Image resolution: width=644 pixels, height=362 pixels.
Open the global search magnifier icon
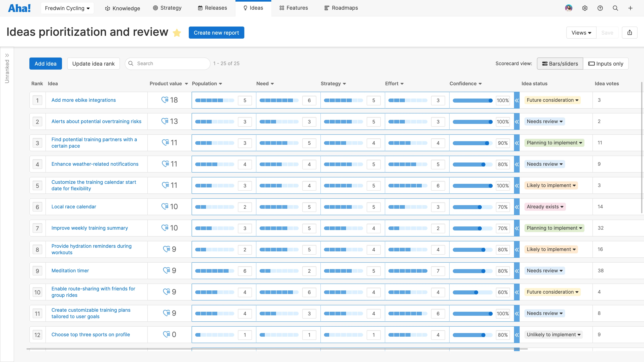(x=615, y=8)
